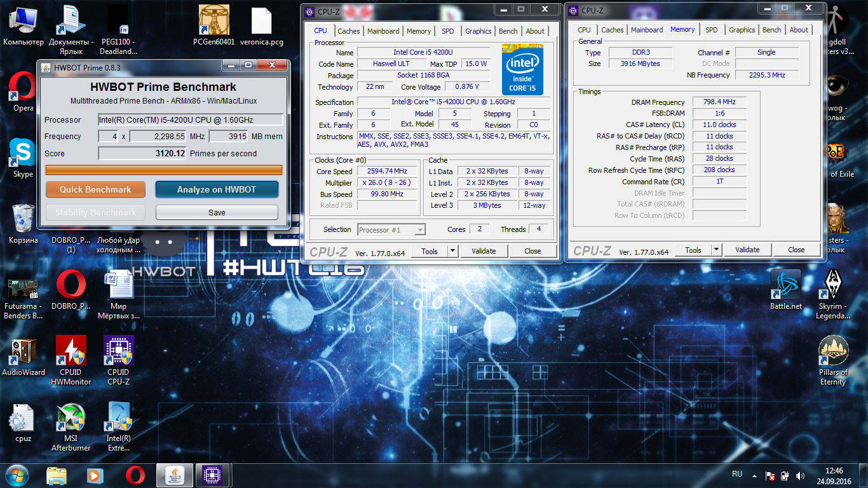The width and height of the screenshot is (868, 488).
Task: Switch to Graphics tab in left CPU-Z
Action: click(478, 31)
